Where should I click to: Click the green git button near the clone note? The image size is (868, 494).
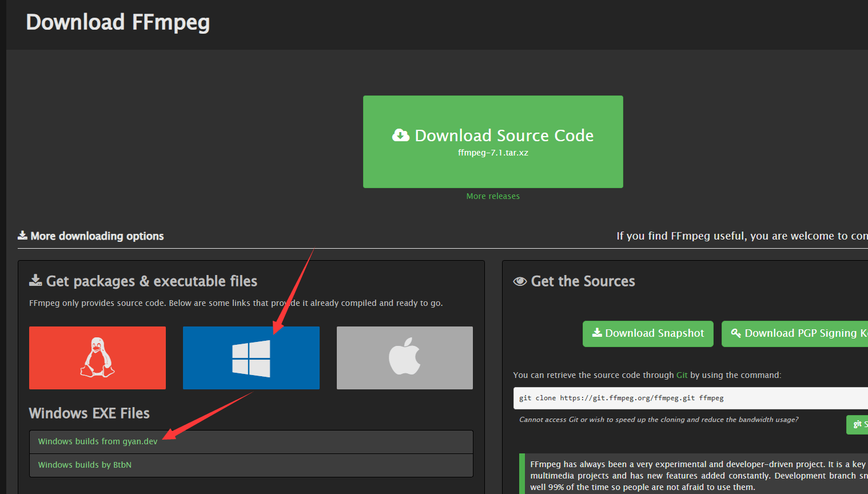point(857,424)
